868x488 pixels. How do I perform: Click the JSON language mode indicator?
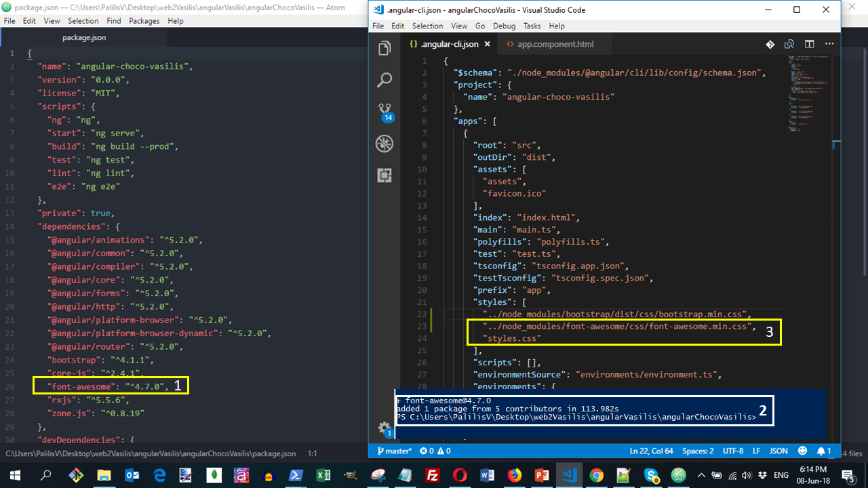click(x=778, y=450)
